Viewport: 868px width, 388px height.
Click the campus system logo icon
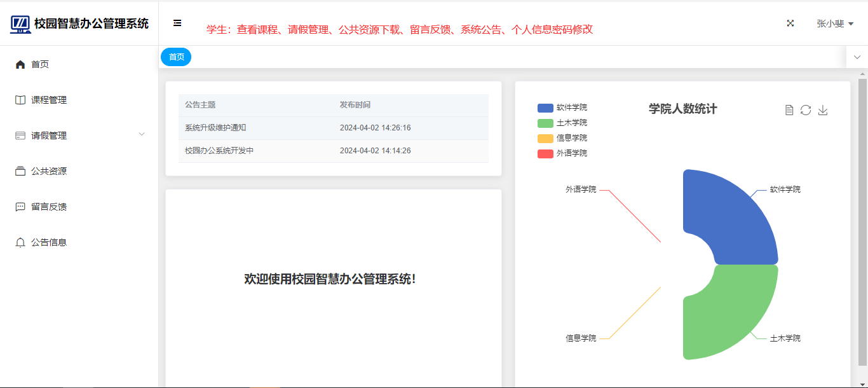(20, 24)
